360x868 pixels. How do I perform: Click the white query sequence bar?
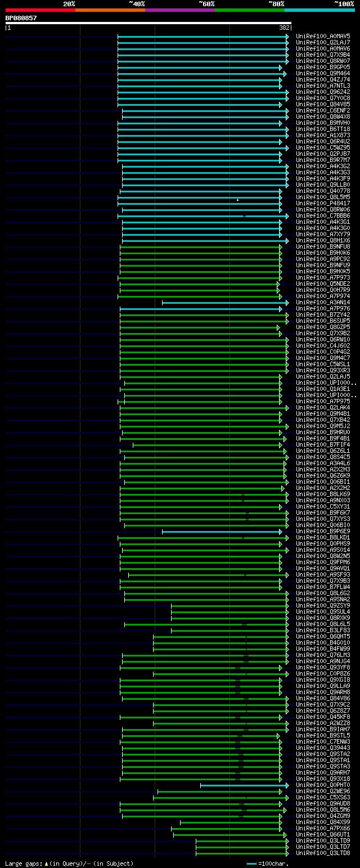click(148, 23)
